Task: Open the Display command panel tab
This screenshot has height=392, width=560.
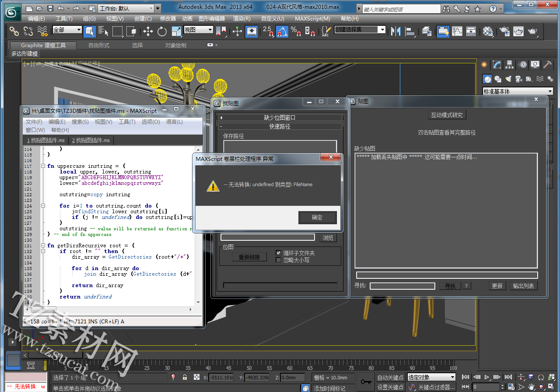Action: [x=535, y=65]
